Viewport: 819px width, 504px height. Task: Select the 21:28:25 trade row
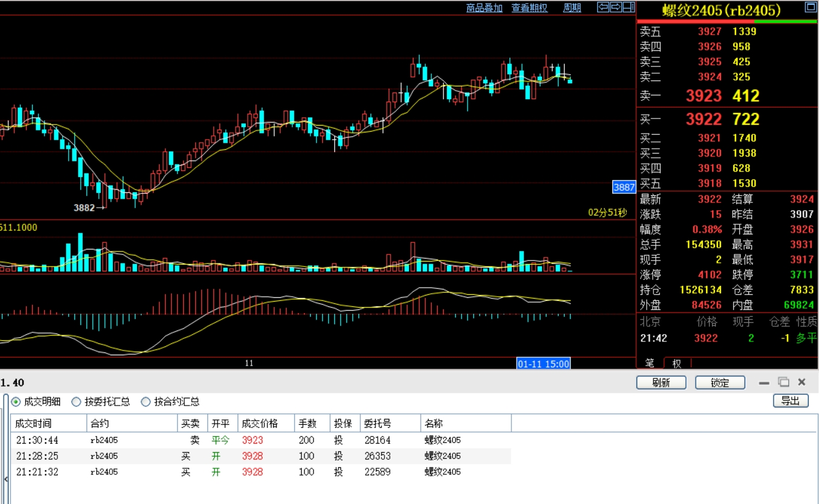tap(261, 456)
